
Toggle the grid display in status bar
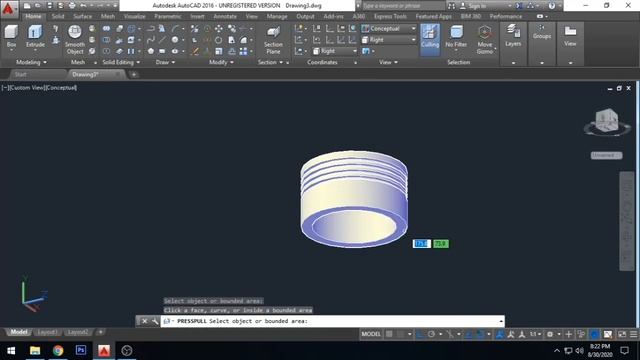(x=389, y=334)
